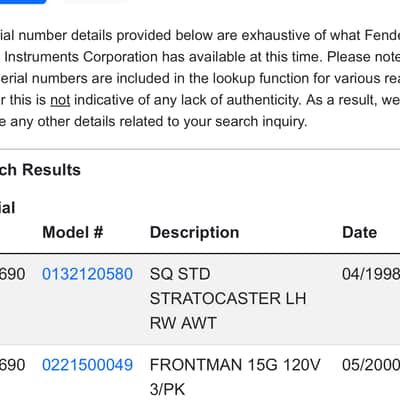Click the light gray button beside blue button
Viewport: 400px width, 400px height.
tap(95, 2)
